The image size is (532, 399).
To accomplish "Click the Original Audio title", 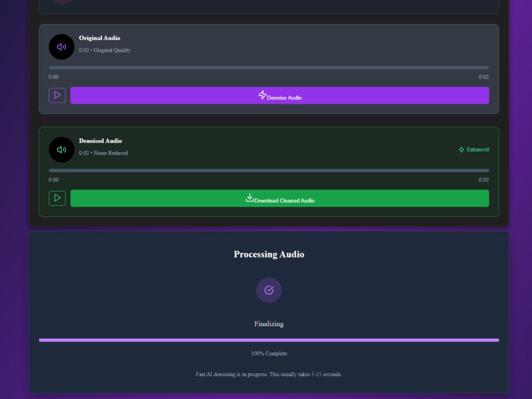I will click(99, 38).
